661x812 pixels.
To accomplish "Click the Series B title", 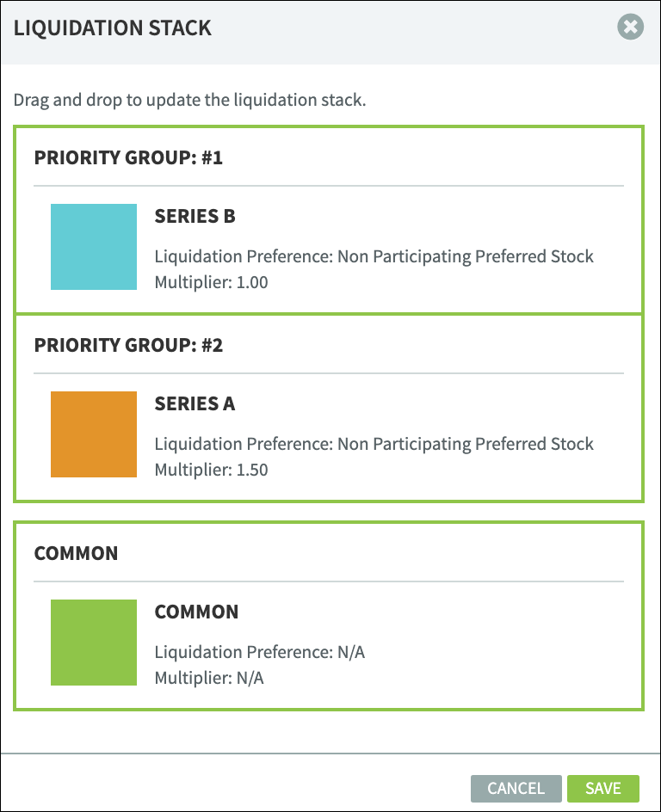I will pyautogui.click(x=195, y=216).
